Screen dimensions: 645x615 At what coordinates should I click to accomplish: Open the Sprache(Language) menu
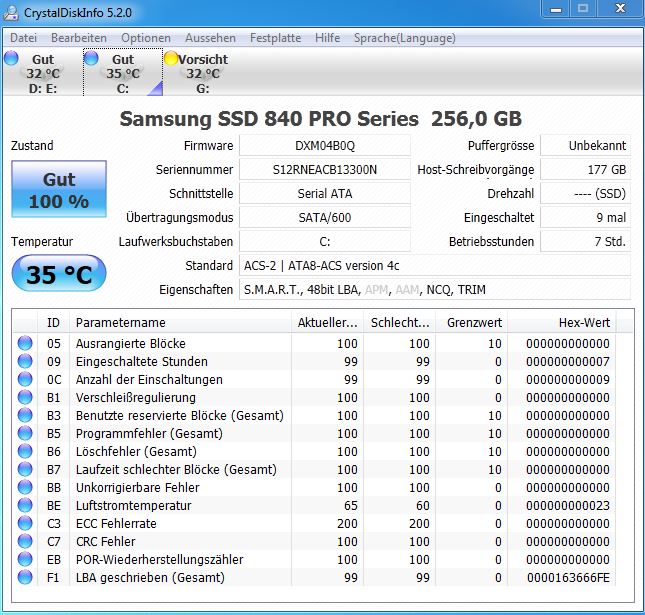click(405, 38)
